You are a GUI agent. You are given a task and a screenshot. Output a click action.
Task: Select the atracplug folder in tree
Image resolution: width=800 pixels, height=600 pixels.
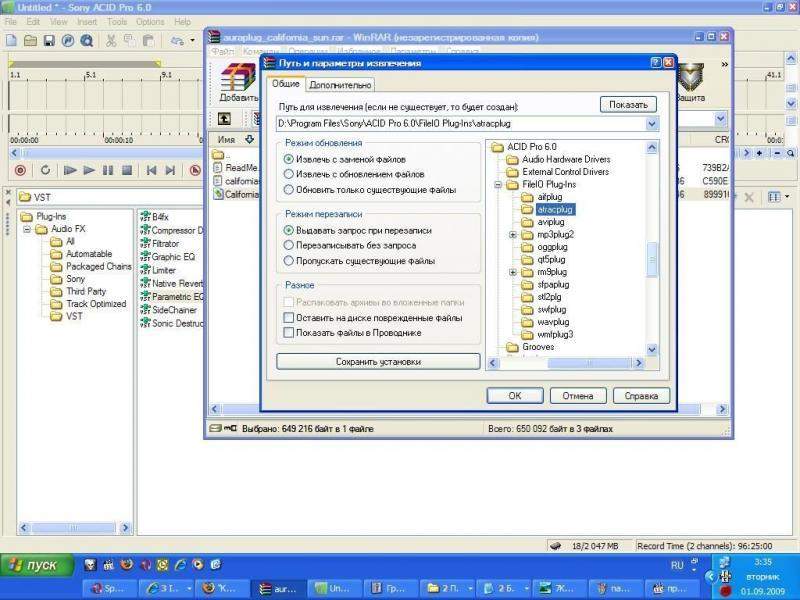(555, 210)
